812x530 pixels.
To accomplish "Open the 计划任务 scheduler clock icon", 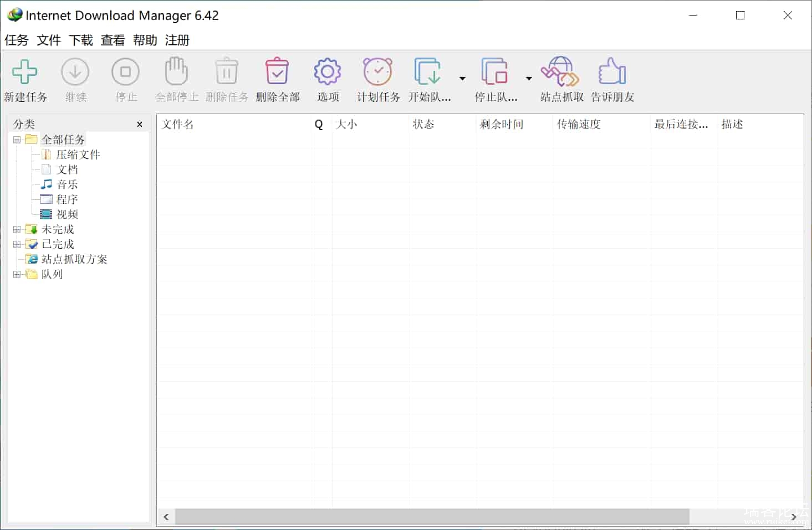I will pyautogui.click(x=378, y=73).
